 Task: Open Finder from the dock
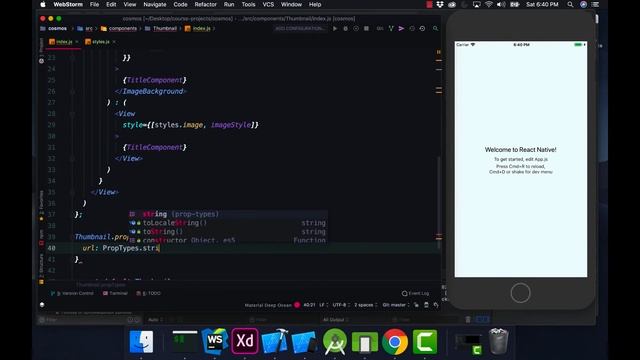click(141, 341)
